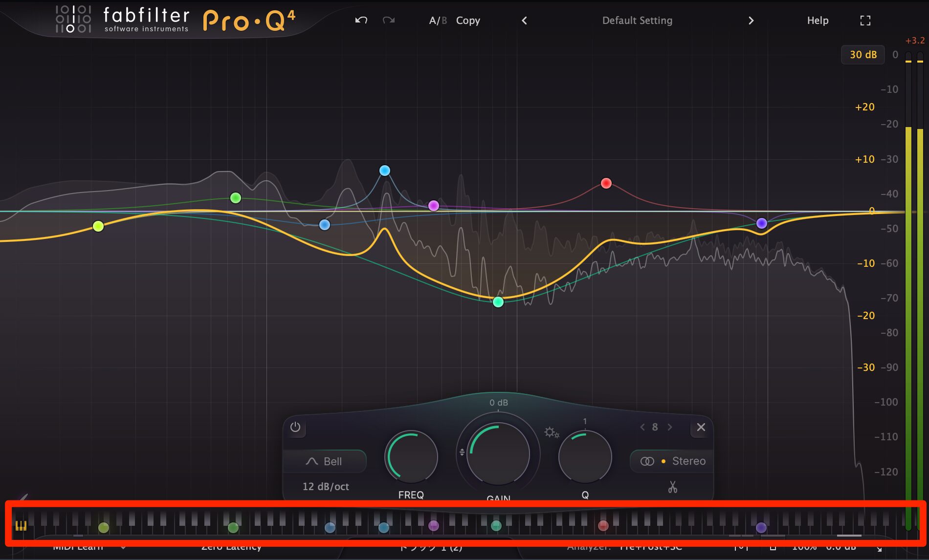Viewport: 929px width, 560px height.
Task: Switch between A/B states
Action: point(438,21)
